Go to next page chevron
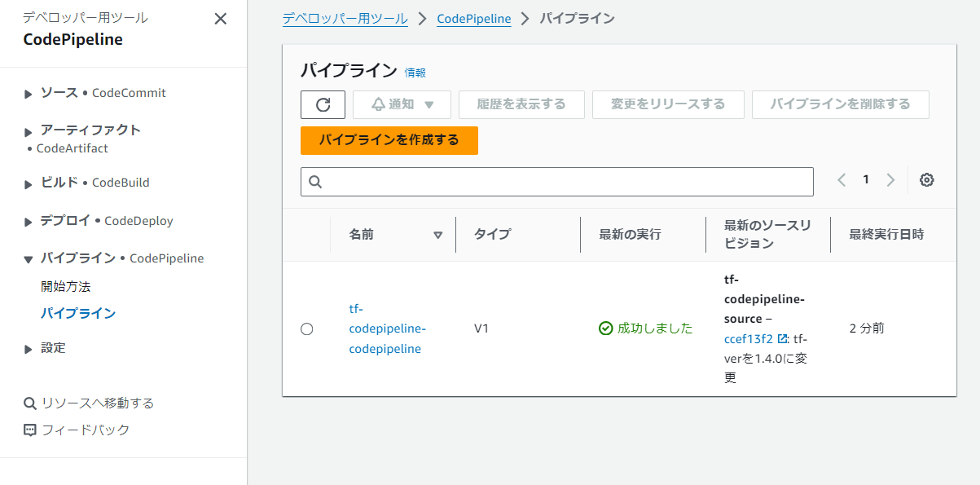 point(890,180)
